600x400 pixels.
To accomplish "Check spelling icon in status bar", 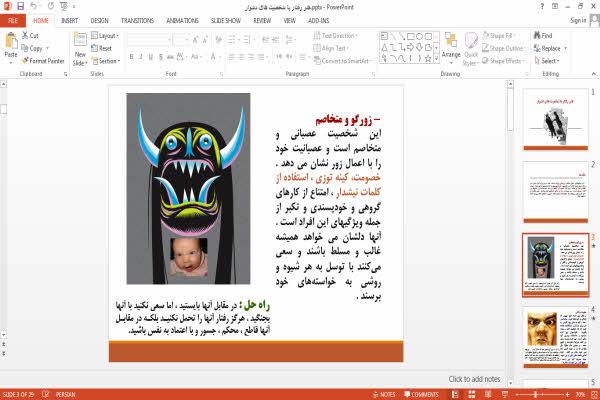I will [x=46, y=394].
